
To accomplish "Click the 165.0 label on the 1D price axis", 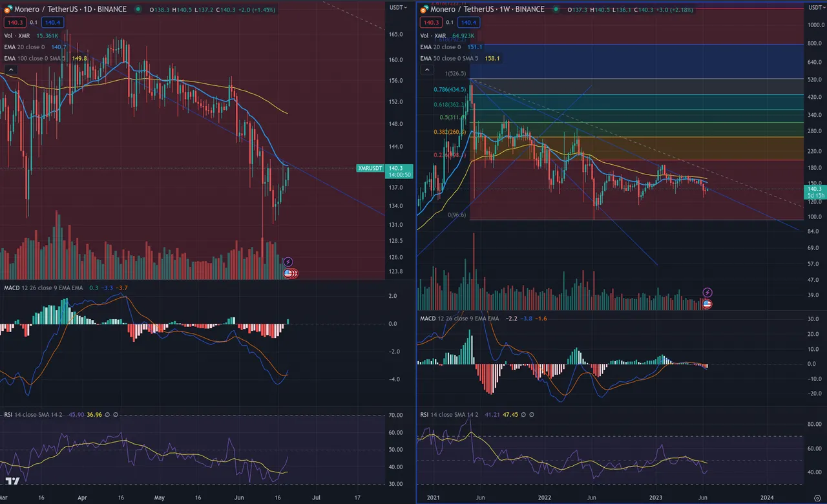I will (396, 34).
